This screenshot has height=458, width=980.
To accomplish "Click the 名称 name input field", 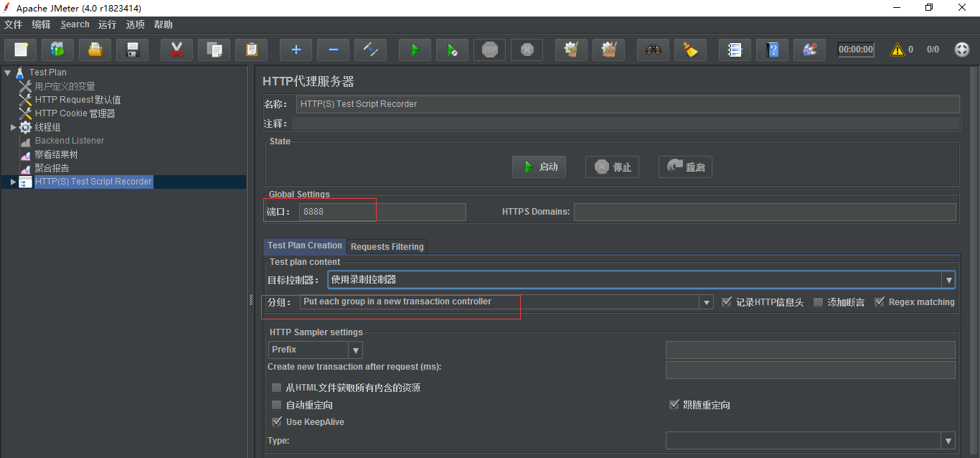I will point(628,104).
